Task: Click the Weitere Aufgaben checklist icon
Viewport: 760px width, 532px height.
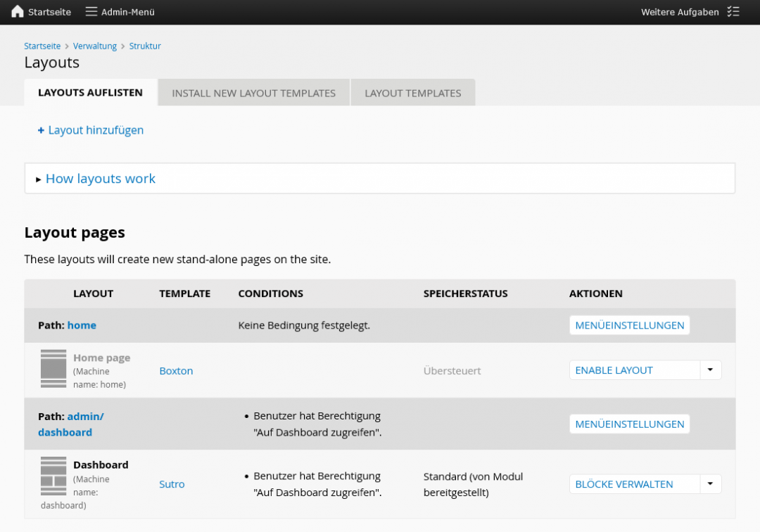Action: click(733, 12)
